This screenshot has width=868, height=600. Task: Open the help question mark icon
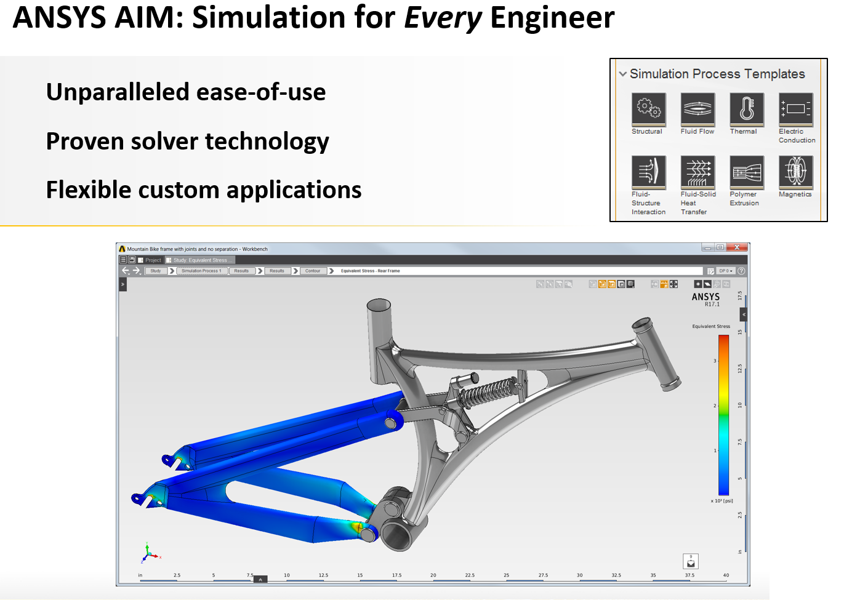pyautogui.click(x=741, y=271)
